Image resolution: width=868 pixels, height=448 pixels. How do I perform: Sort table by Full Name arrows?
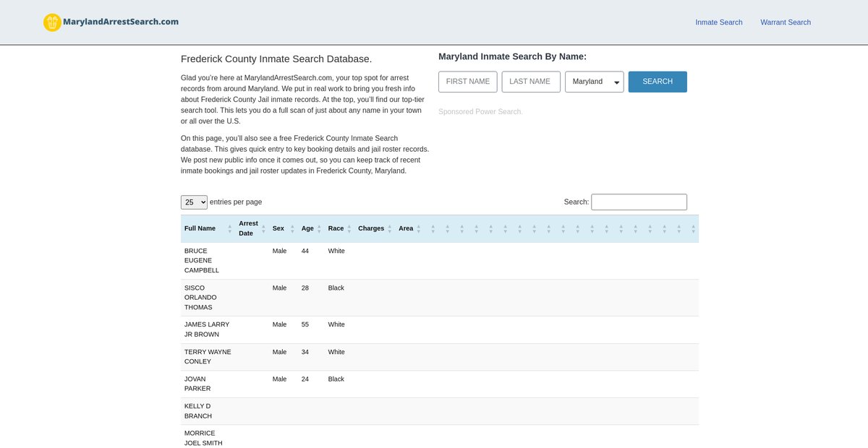click(230, 228)
